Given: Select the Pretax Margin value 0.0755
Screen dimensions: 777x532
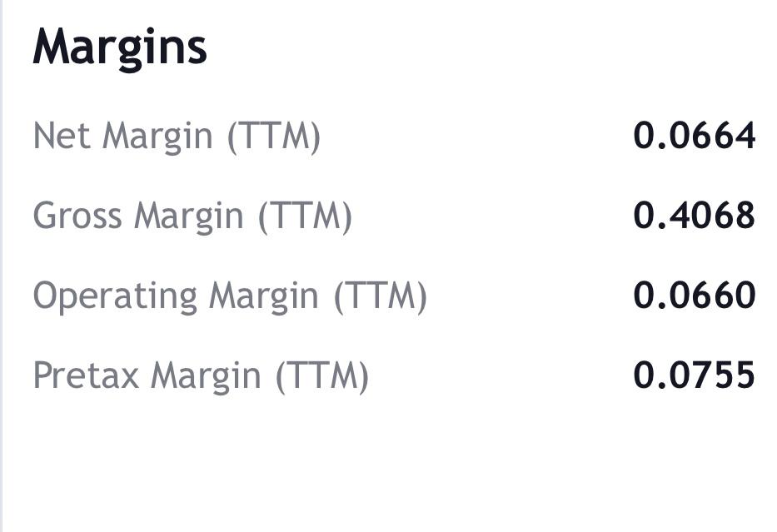Looking at the screenshot, I should pyautogui.click(x=694, y=375).
